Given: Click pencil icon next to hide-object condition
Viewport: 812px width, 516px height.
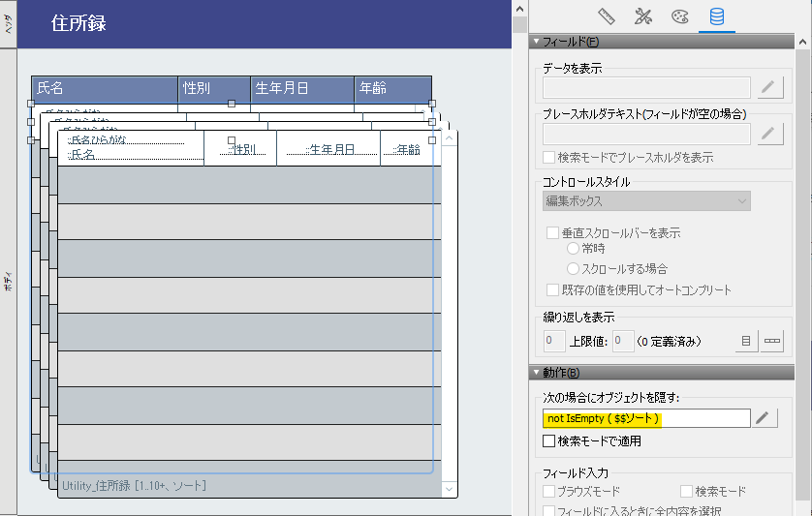Looking at the screenshot, I should pyautogui.click(x=764, y=418).
